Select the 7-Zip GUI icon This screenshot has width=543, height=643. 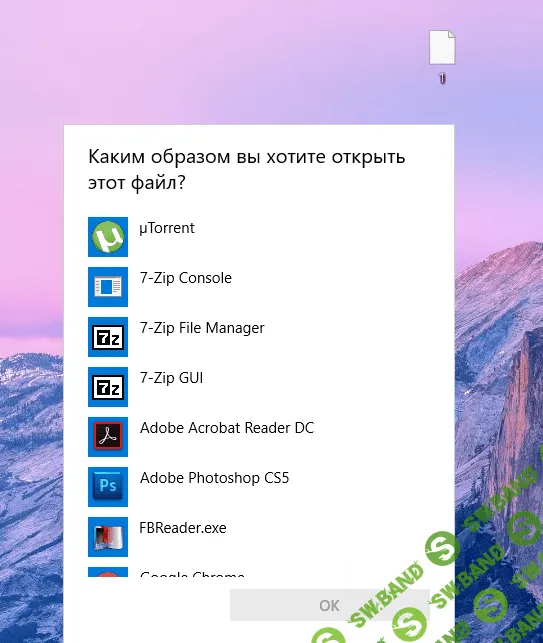click(x=108, y=387)
